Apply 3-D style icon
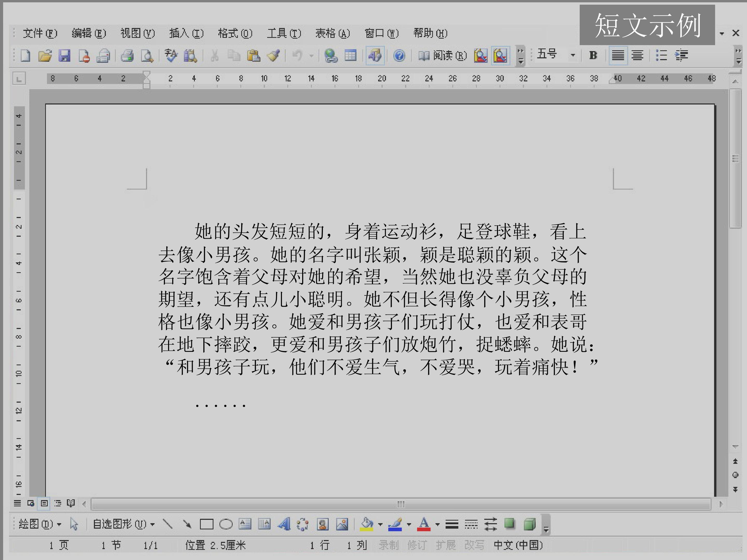747x560 pixels. (x=530, y=524)
